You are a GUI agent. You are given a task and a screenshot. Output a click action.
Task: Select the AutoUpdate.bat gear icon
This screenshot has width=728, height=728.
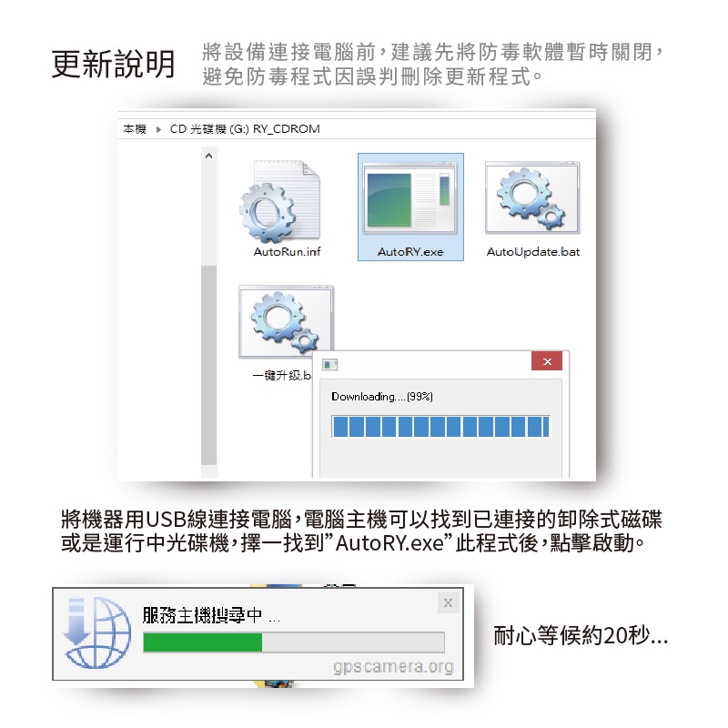(532, 197)
